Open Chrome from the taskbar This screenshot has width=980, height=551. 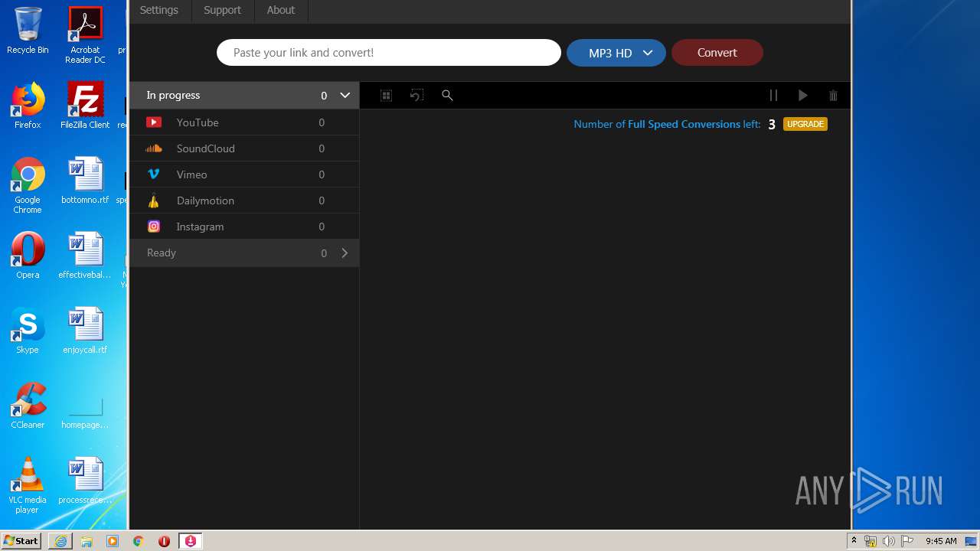coord(139,541)
